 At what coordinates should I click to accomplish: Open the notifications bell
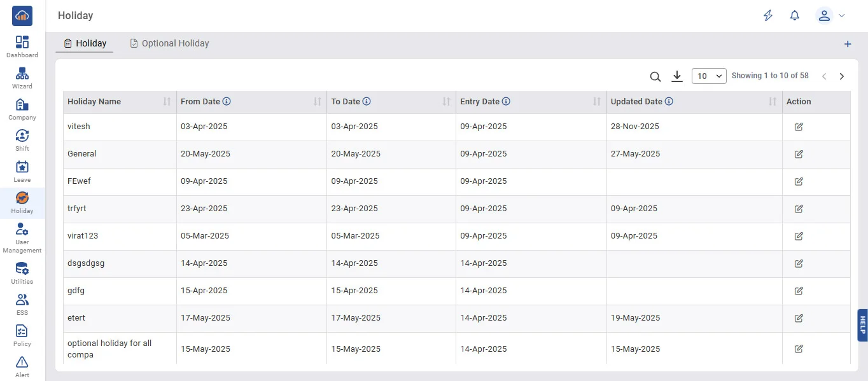pos(794,16)
